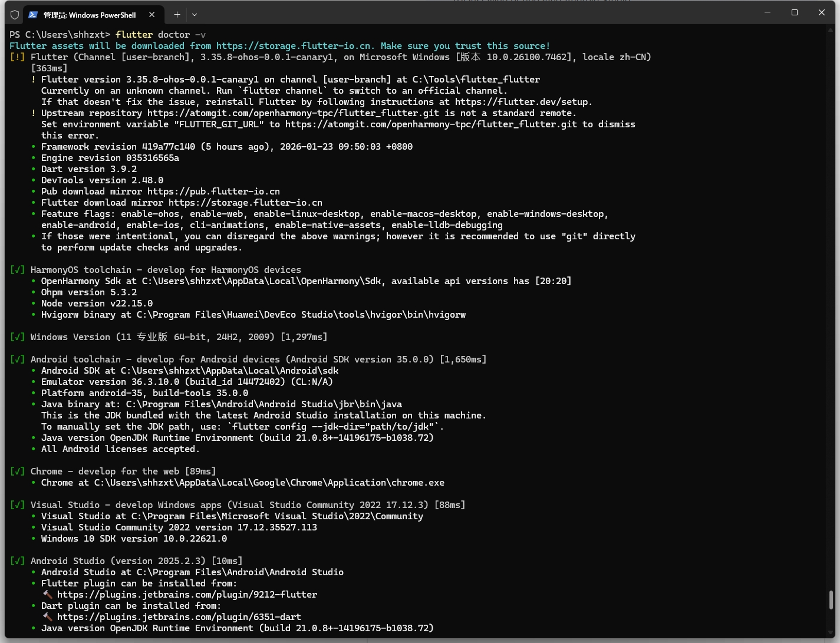Click 'Visual Studio Community 2022 version 17.12.35527.113'
840x643 pixels.
(x=179, y=527)
